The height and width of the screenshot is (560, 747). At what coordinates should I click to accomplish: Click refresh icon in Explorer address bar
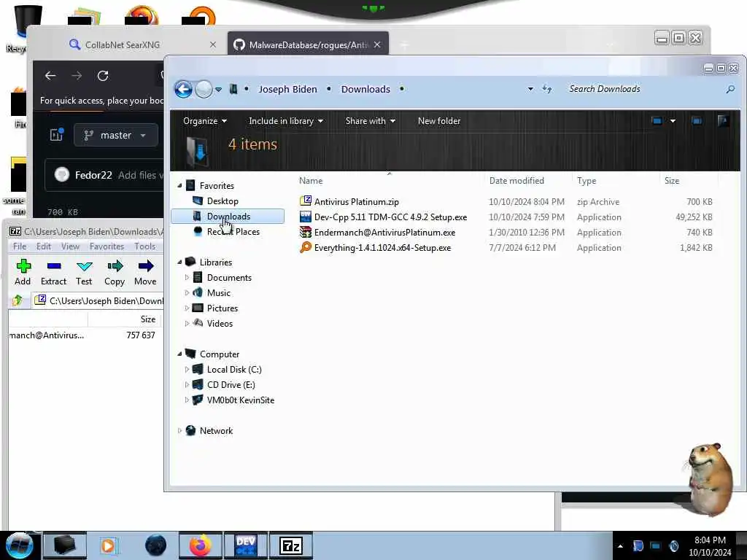point(547,89)
